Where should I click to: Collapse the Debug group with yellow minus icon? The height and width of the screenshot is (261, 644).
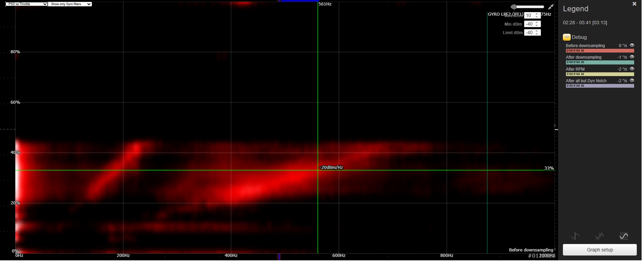point(567,37)
